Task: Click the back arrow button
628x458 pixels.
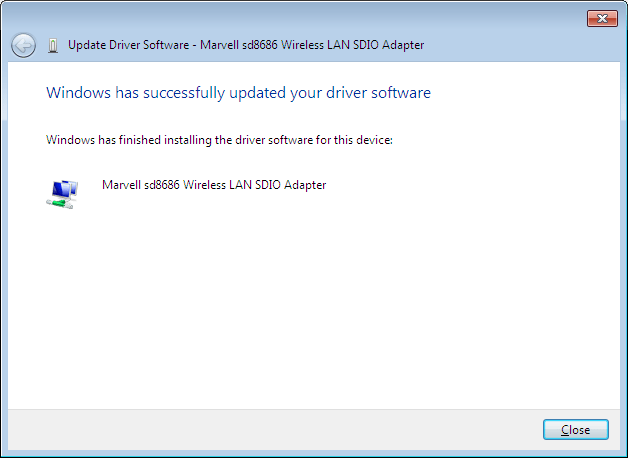Action: coord(23,45)
